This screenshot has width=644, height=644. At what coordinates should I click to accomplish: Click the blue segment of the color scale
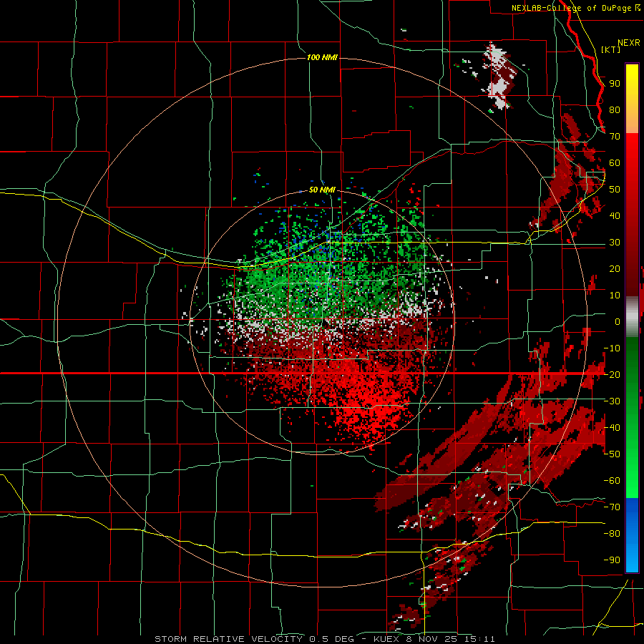(632, 535)
